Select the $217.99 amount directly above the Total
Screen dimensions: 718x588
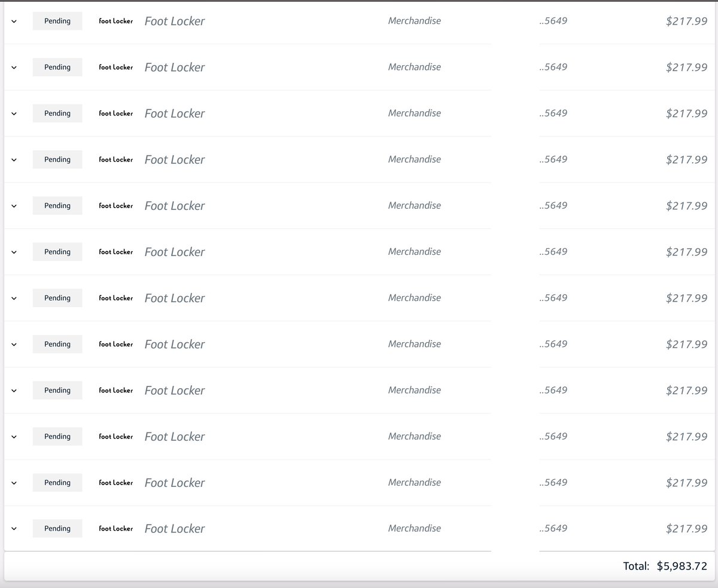(686, 529)
